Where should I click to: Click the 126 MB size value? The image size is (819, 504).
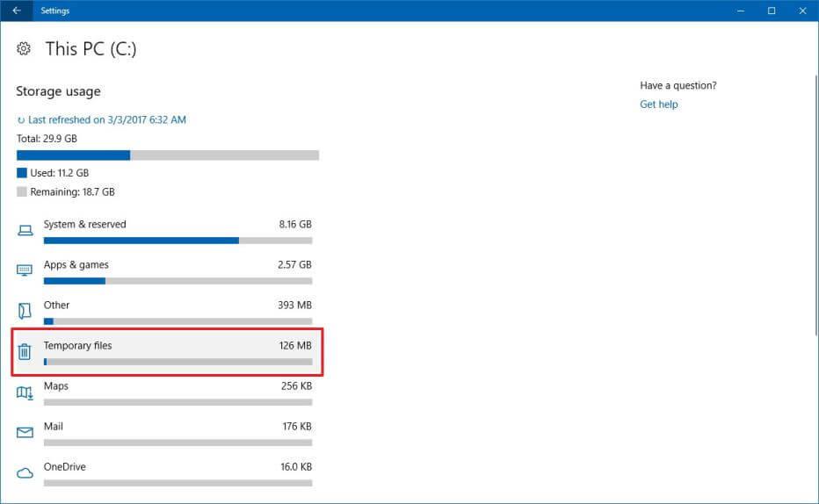[x=295, y=345]
